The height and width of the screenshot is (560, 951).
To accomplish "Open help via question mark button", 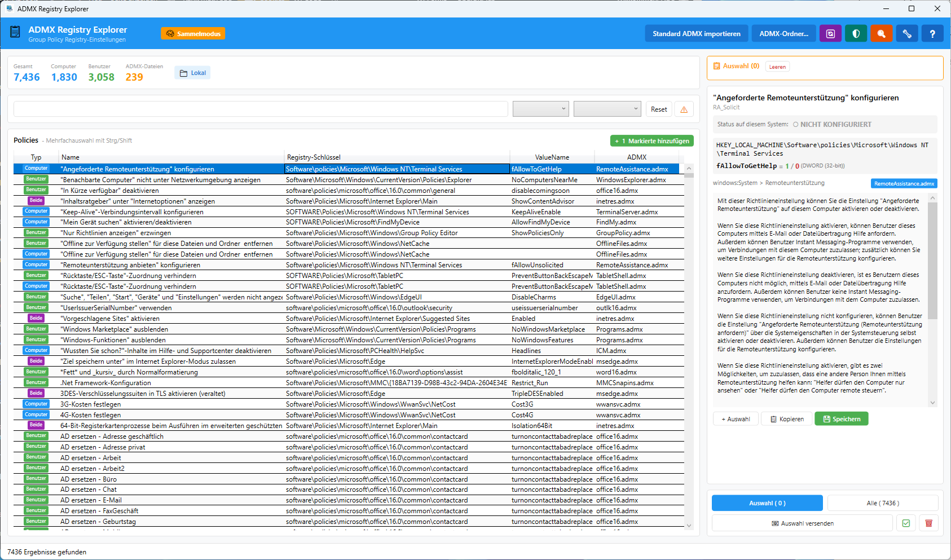I will pyautogui.click(x=932, y=34).
